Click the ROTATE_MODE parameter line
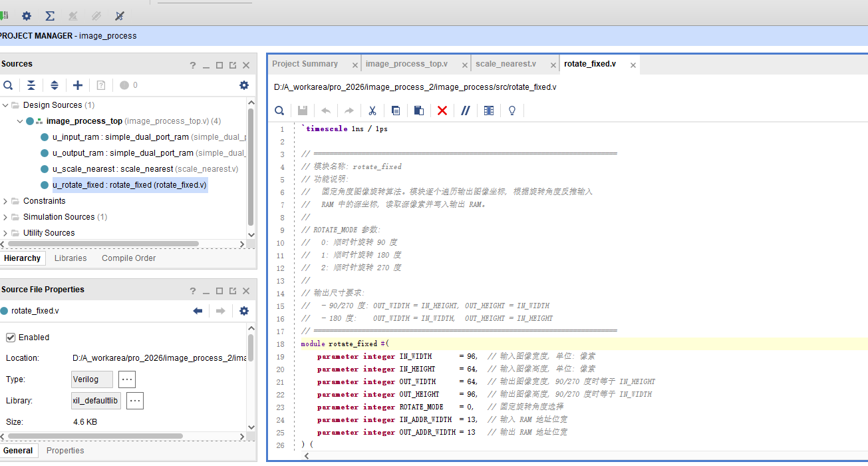This screenshot has height=466, width=868. (x=441, y=407)
